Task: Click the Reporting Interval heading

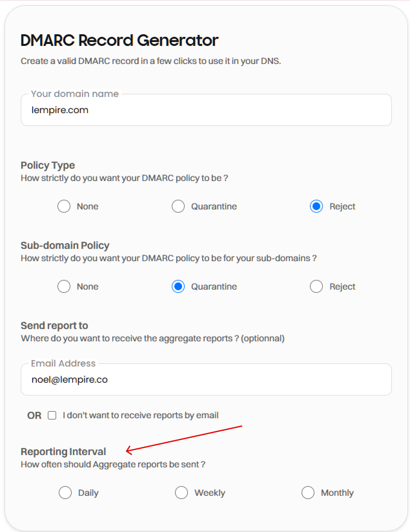Action: pyautogui.click(x=63, y=452)
